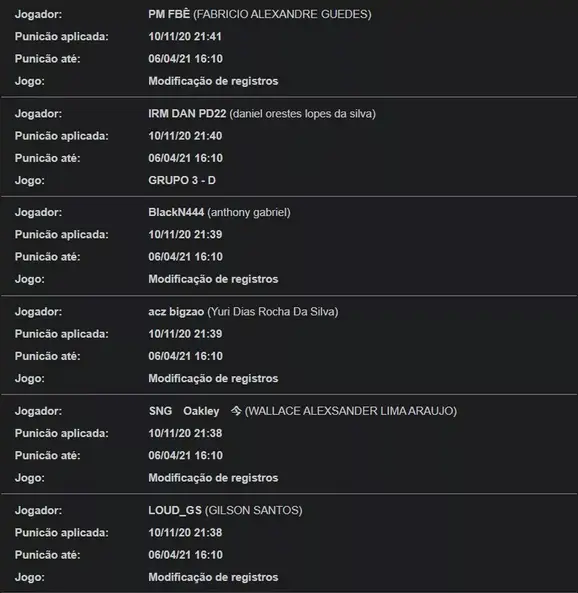The image size is (578, 593).
Task: Click real name FABRICIO ALEXANDRE GUEDES
Action: tap(283, 14)
